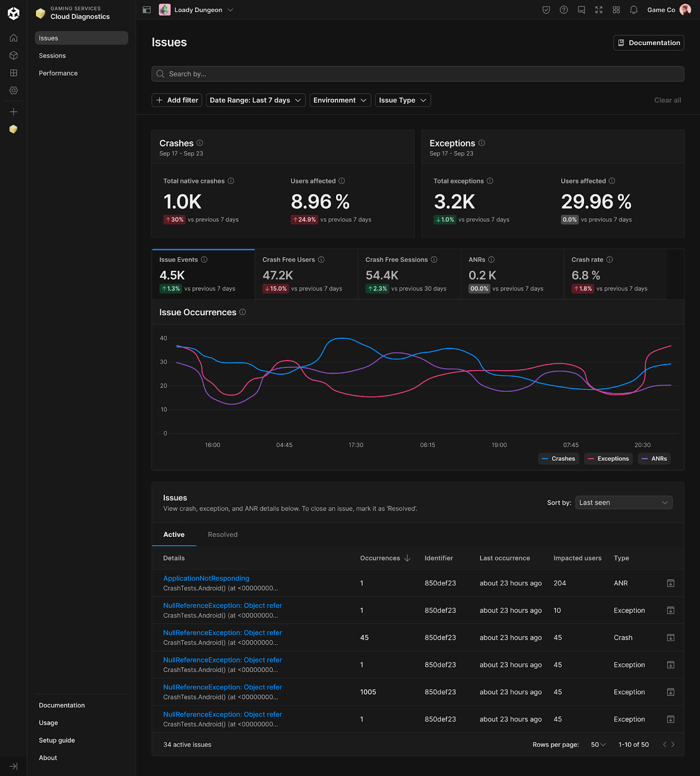Expand the collapsed sidebar arrow icon
The image size is (700, 776).
click(14, 766)
